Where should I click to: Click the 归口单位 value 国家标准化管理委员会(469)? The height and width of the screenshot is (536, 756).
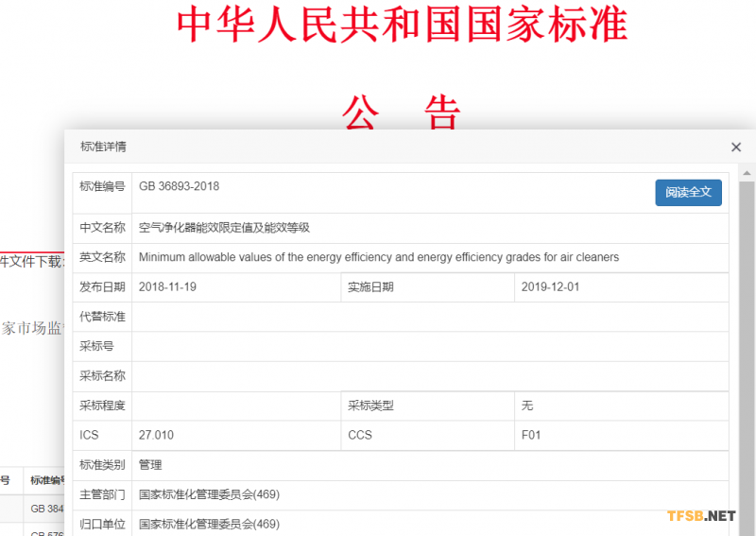click(209, 524)
